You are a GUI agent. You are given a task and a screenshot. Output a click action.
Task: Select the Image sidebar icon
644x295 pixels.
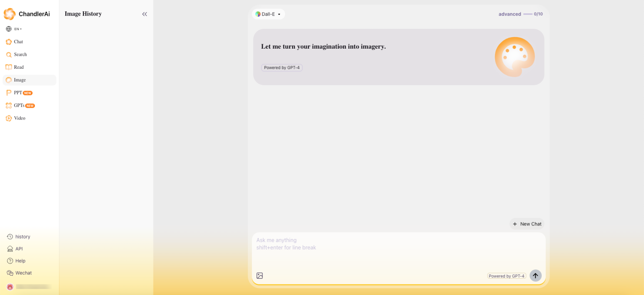point(9,80)
